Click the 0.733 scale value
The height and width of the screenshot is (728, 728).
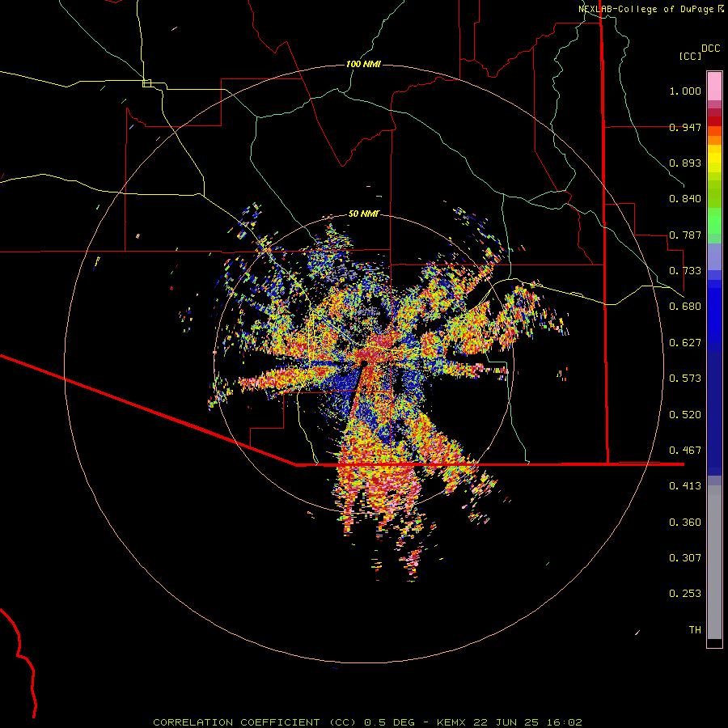coord(685,271)
